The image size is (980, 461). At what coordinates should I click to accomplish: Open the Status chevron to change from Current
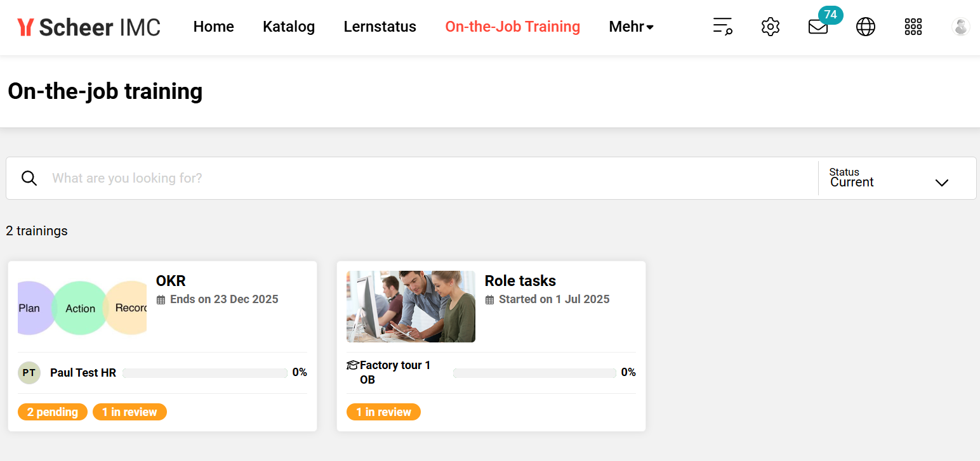point(942,183)
